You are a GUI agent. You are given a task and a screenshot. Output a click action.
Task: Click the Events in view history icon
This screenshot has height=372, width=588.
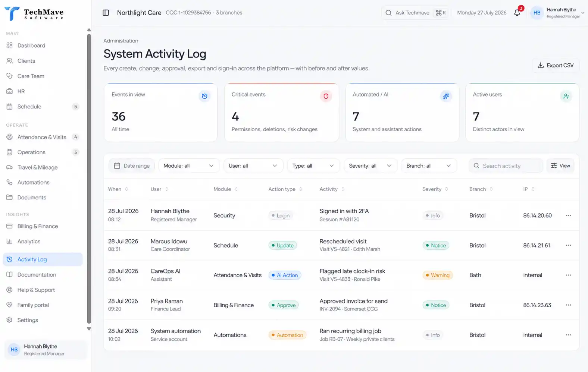point(204,96)
